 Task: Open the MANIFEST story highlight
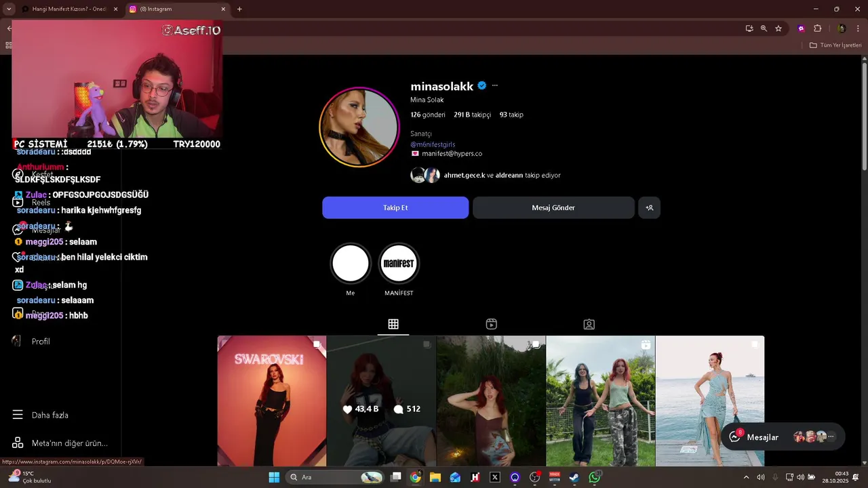click(399, 264)
